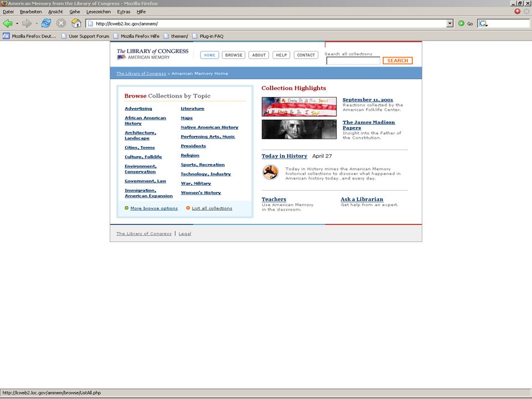Go to the Home page icon
Screen dimensions: 532x399
click(x=76, y=23)
